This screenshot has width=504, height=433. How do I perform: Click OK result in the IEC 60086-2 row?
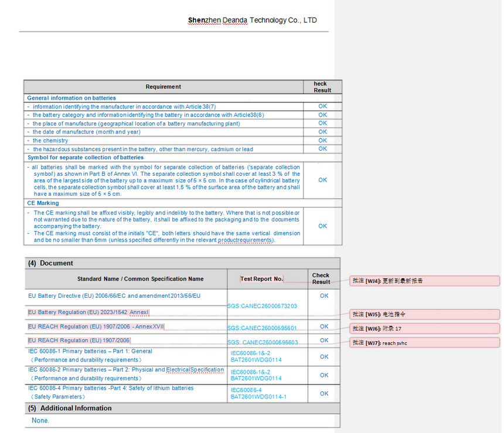[324, 375]
